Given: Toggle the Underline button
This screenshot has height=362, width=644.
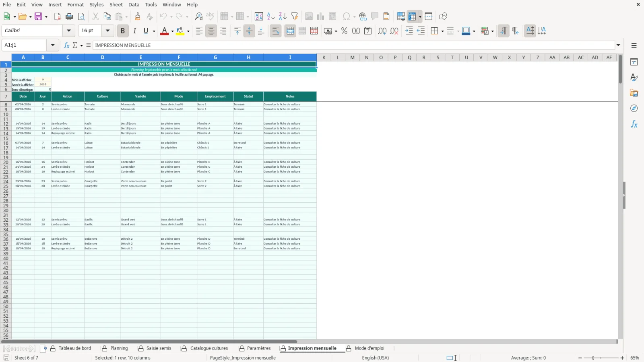Looking at the screenshot, I should 146,31.
